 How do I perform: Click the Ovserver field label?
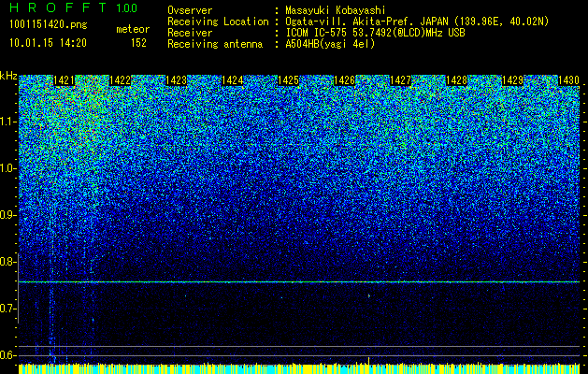(190, 10)
